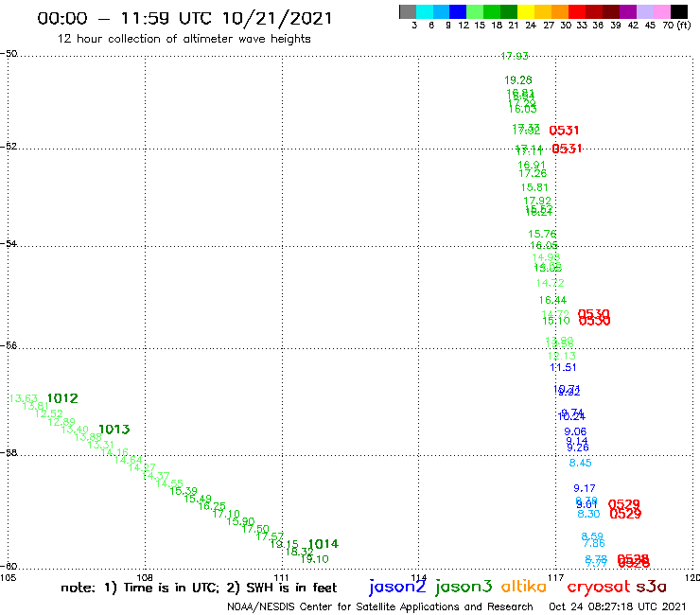This screenshot has height=615, width=700.
Task: Select the longitude axis label 108
Action: coord(145,577)
